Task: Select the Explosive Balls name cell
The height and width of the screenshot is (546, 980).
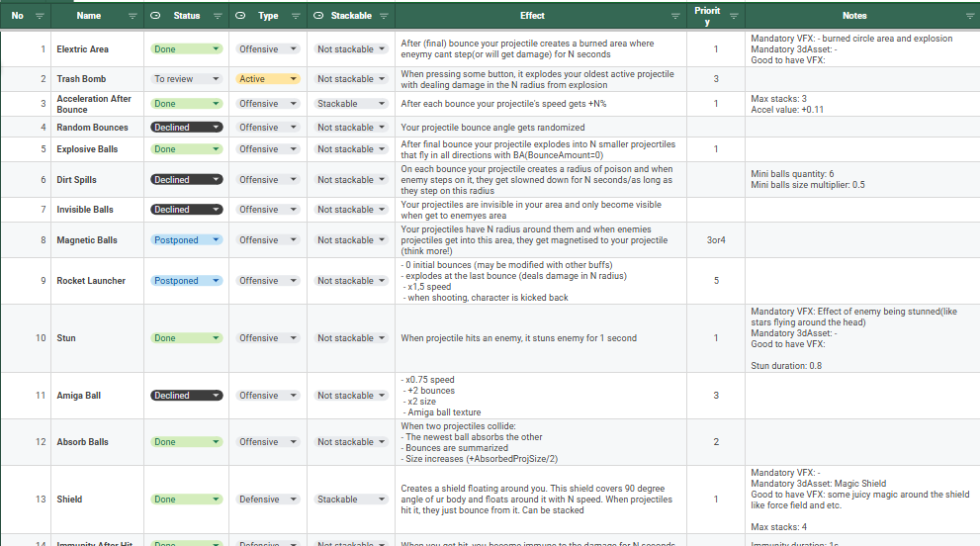Action: coord(98,148)
